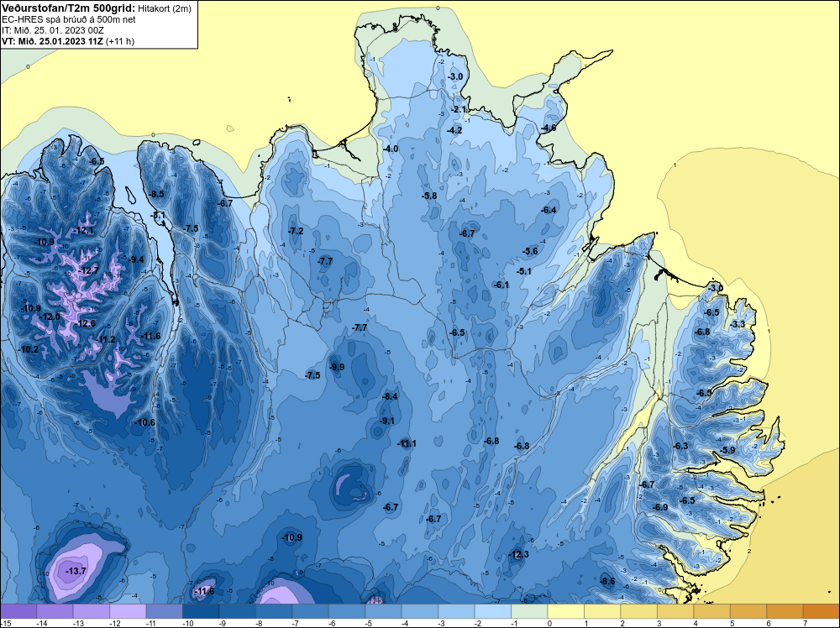840x628 pixels.
Task: Click the 7 tick label on the legend
Action: point(806,623)
